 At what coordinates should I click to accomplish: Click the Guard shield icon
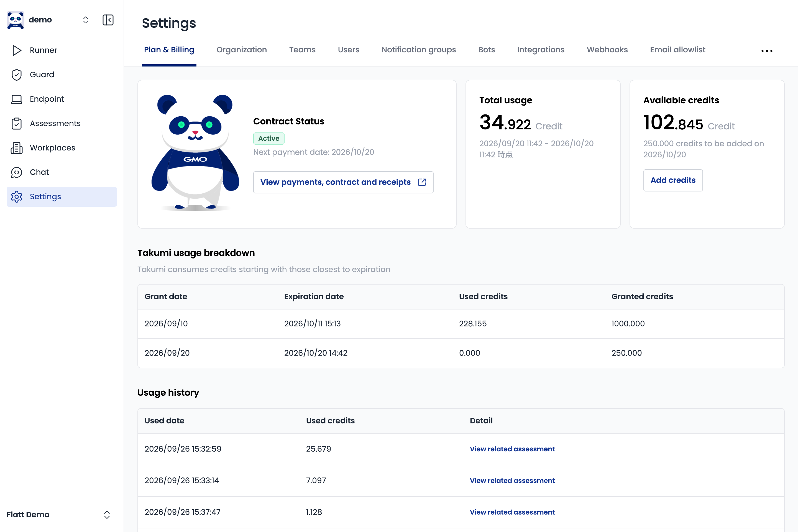pos(17,75)
